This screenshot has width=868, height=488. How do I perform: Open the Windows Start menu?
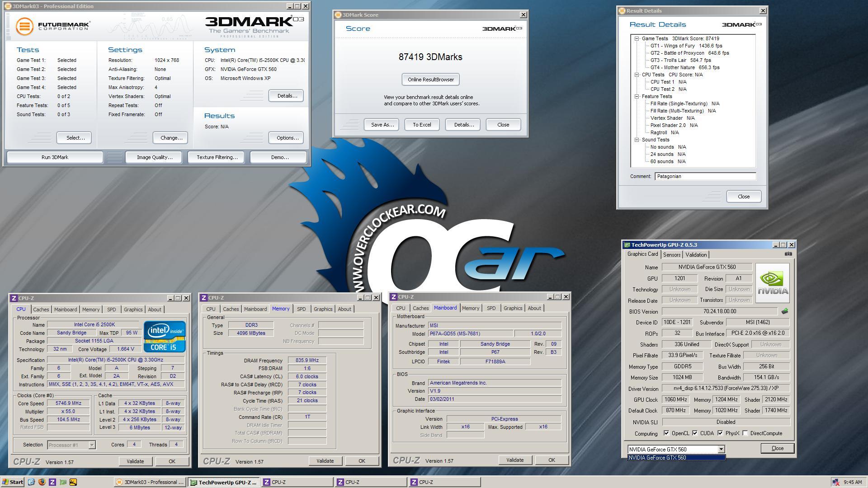tap(13, 482)
